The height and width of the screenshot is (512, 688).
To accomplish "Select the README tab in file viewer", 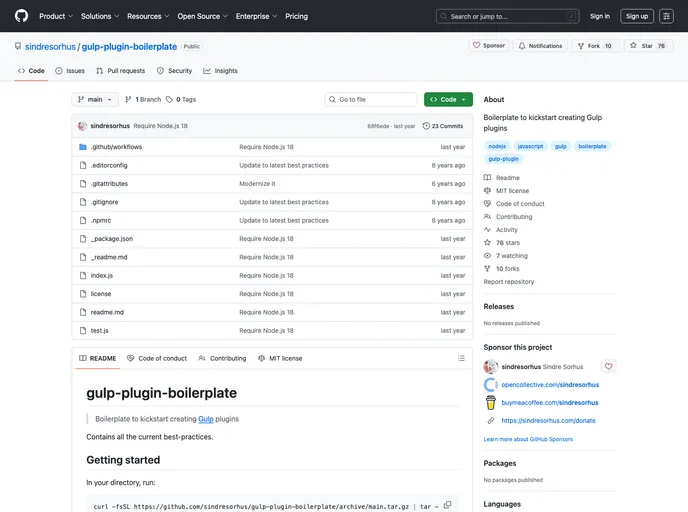I will click(x=97, y=358).
